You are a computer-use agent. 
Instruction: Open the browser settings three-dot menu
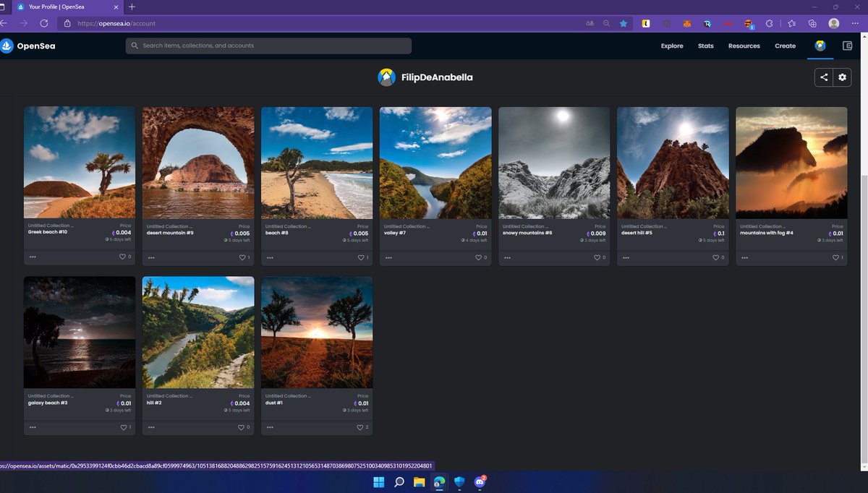(x=856, y=23)
